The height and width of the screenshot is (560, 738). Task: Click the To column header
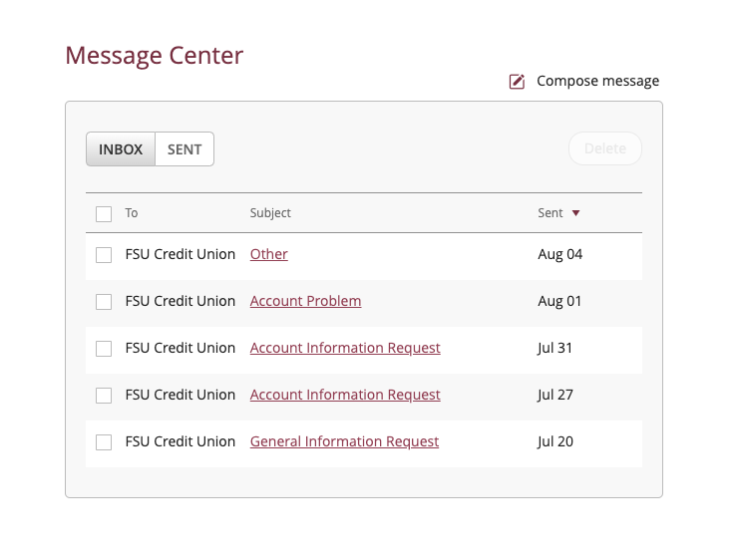(132, 213)
